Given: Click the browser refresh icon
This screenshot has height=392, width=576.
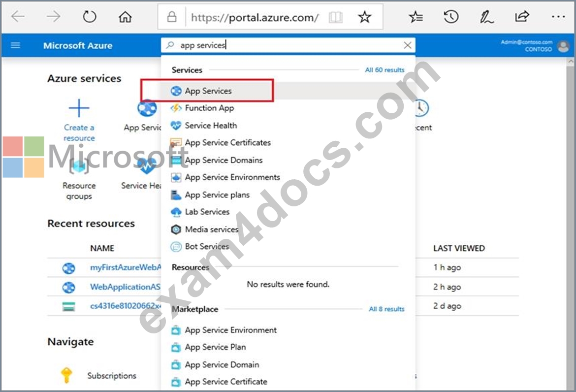Looking at the screenshot, I should click(x=89, y=17).
